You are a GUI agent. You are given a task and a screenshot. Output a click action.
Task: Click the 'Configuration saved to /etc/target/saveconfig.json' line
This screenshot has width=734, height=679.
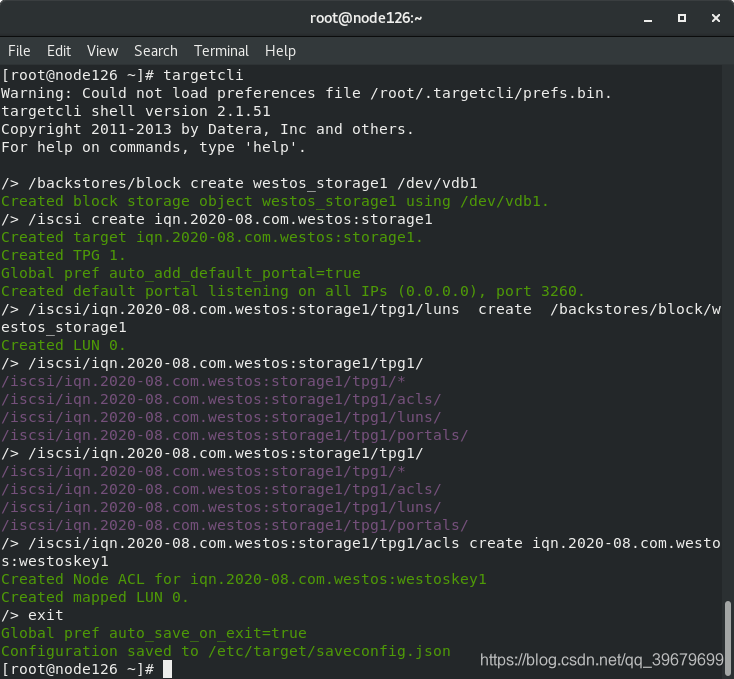coord(226,651)
